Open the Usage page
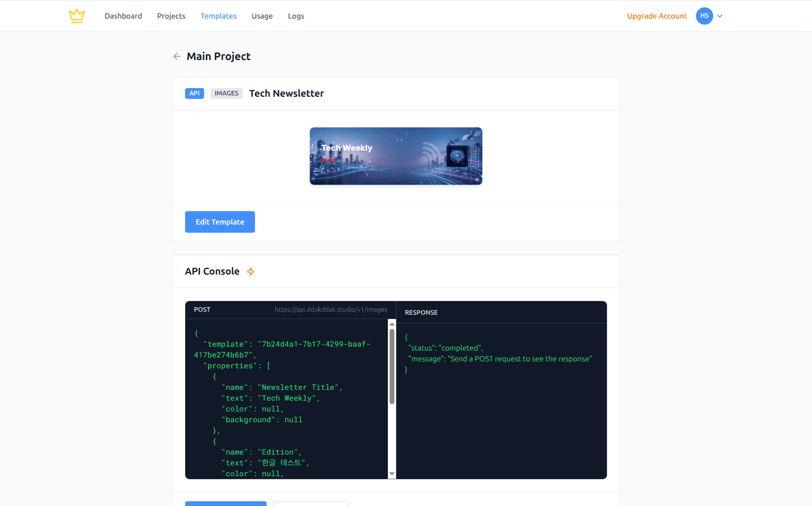 (x=262, y=16)
